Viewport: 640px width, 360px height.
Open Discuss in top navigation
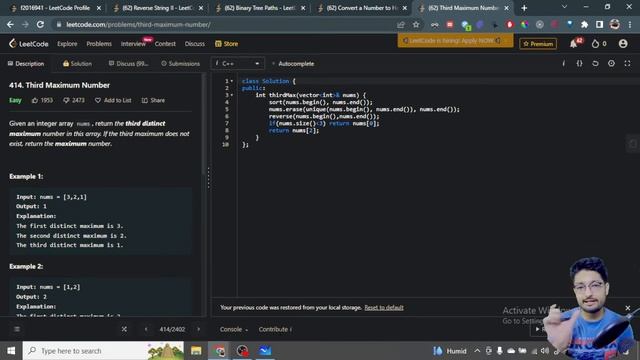195,44
